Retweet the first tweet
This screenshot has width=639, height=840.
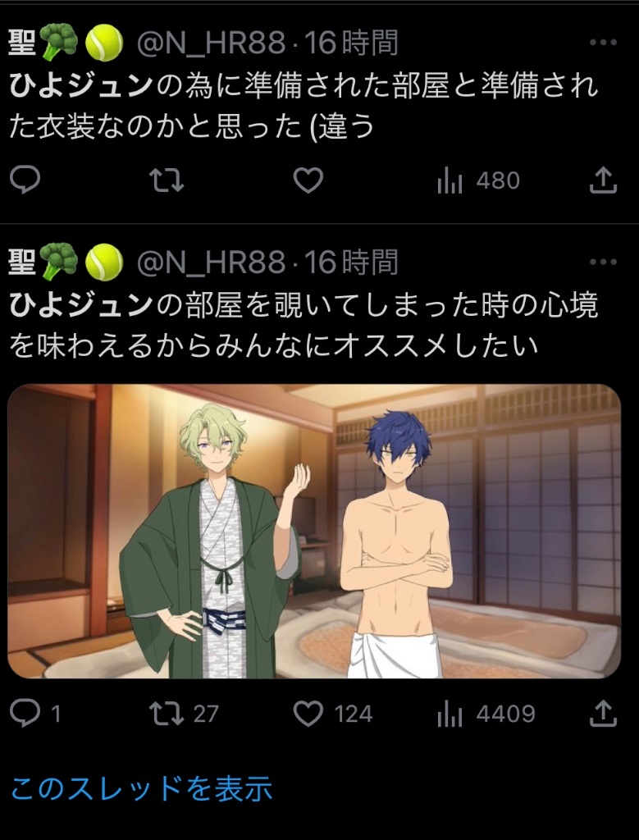(166, 180)
